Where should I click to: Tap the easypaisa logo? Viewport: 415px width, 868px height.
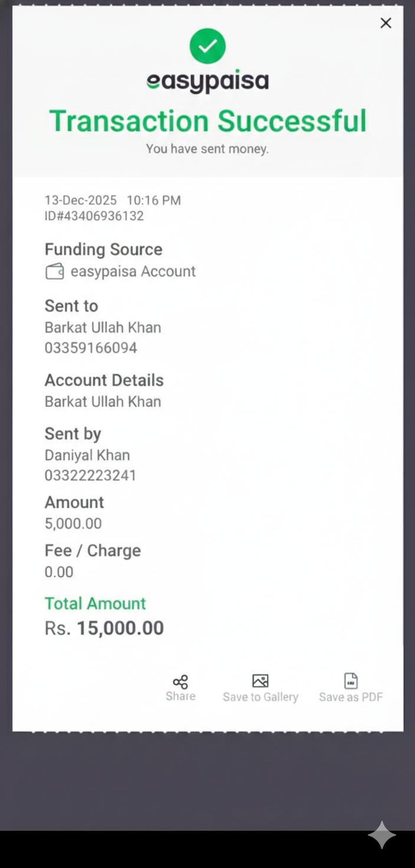(207, 81)
